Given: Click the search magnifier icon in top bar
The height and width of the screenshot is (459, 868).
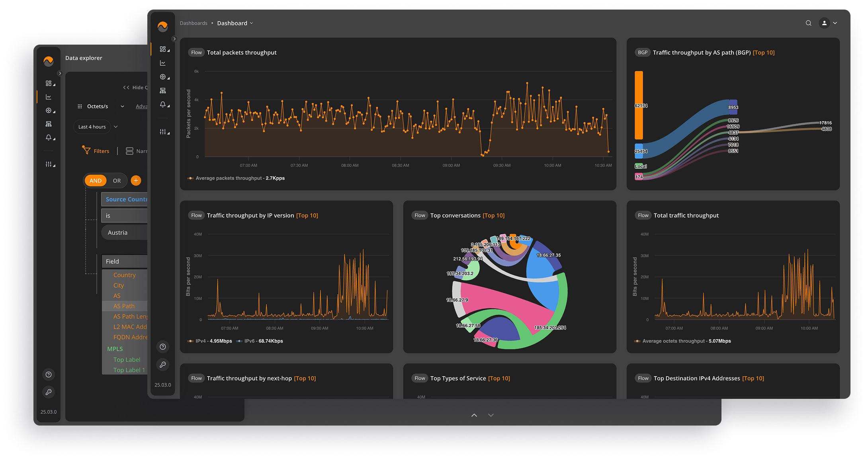Looking at the screenshot, I should pyautogui.click(x=809, y=23).
